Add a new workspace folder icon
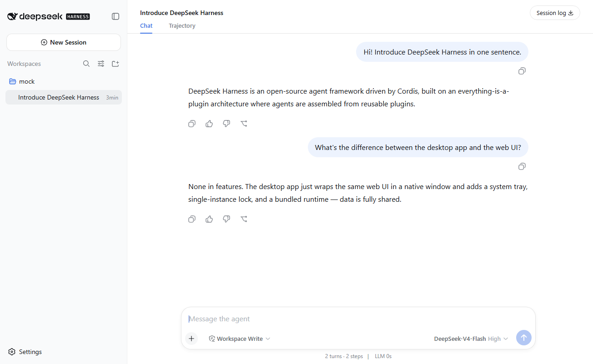 click(116, 64)
